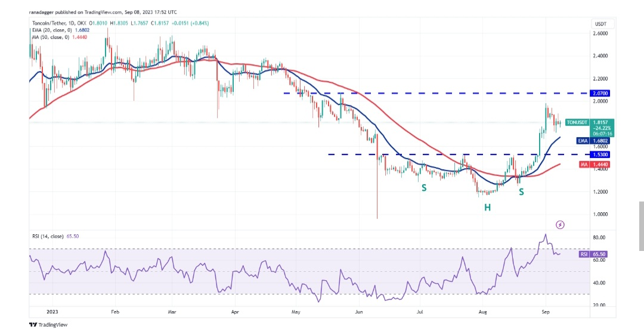Select the 1.5300 price level label
This screenshot has width=644, height=335.
(x=600, y=154)
